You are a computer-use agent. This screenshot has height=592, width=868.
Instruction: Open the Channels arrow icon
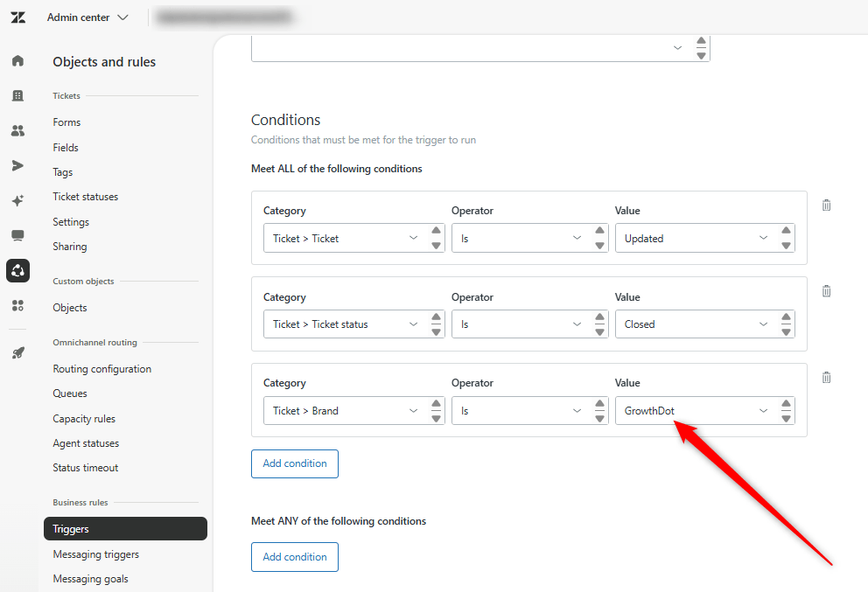click(17, 165)
